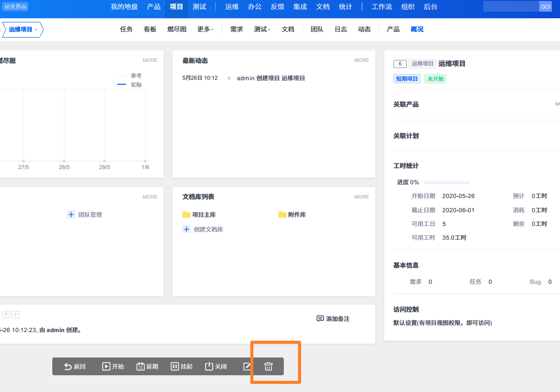Open the 项目主库 document library
Screen dimensions: 560x392
203,215
